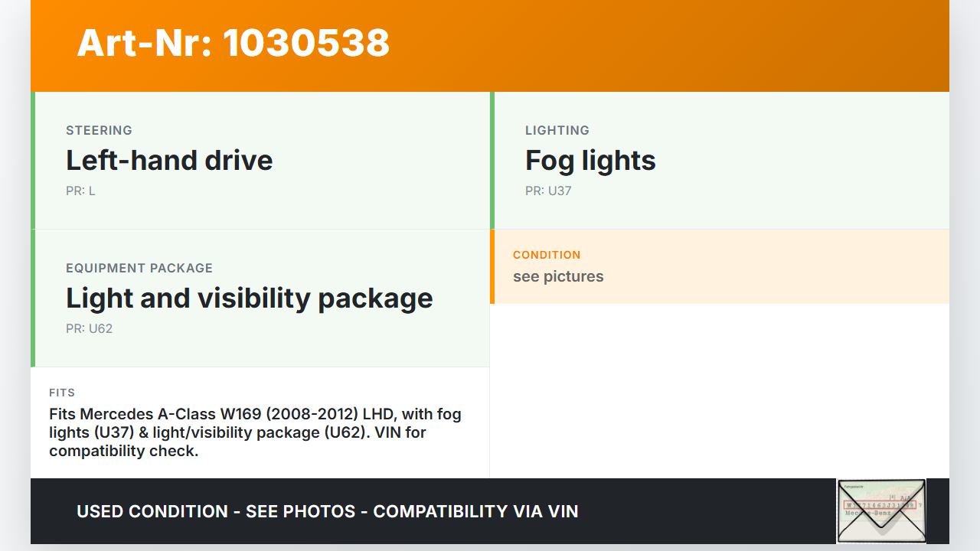The width and height of the screenshot is (980, 551).
Task: Click the LIGHTING category label
Action: click(557, 130)
